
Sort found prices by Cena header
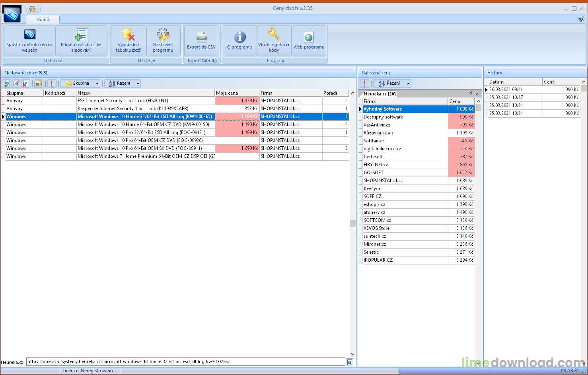click(x=461, y=101)
